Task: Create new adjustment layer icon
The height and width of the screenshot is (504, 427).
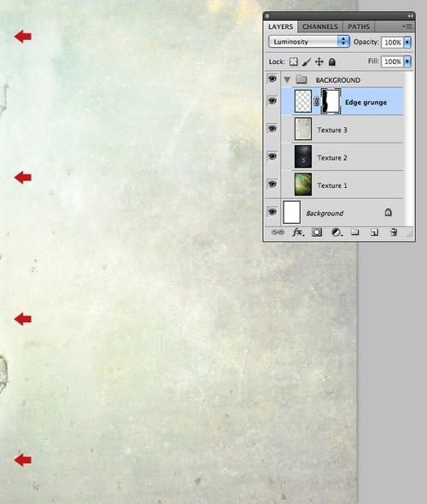Action: (336, 232)
